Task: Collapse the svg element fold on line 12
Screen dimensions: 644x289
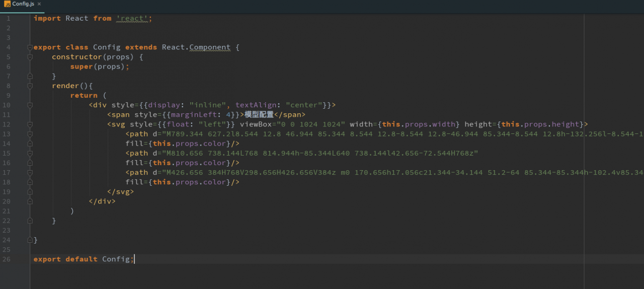Action: coord(30,124)
